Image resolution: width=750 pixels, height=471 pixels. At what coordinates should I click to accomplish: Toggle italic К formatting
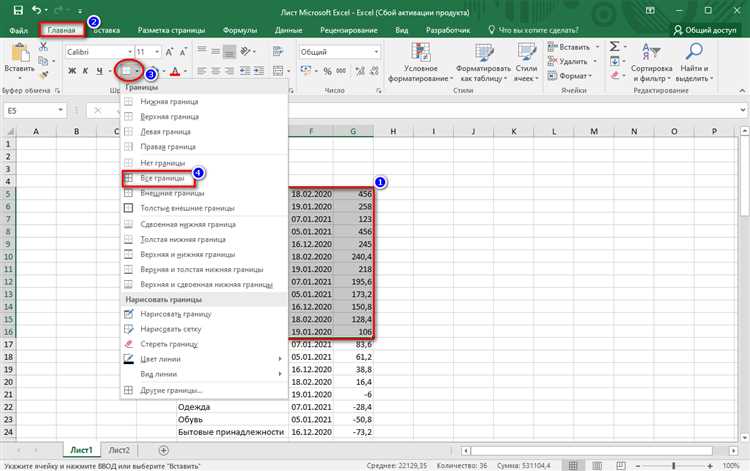pos(85,71)
